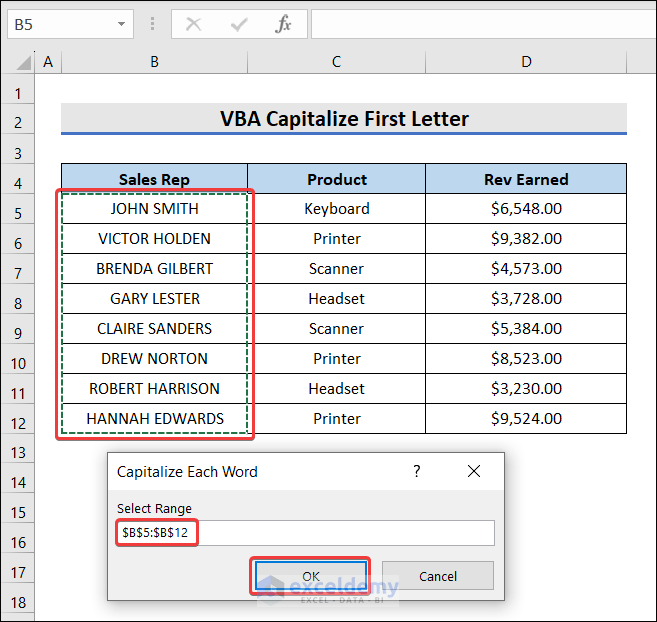Image resolution: width=657 pixels, height=622 pixels.
Task: Close the Capitalize Each Word dialog
Action: (x=474, y=471)
